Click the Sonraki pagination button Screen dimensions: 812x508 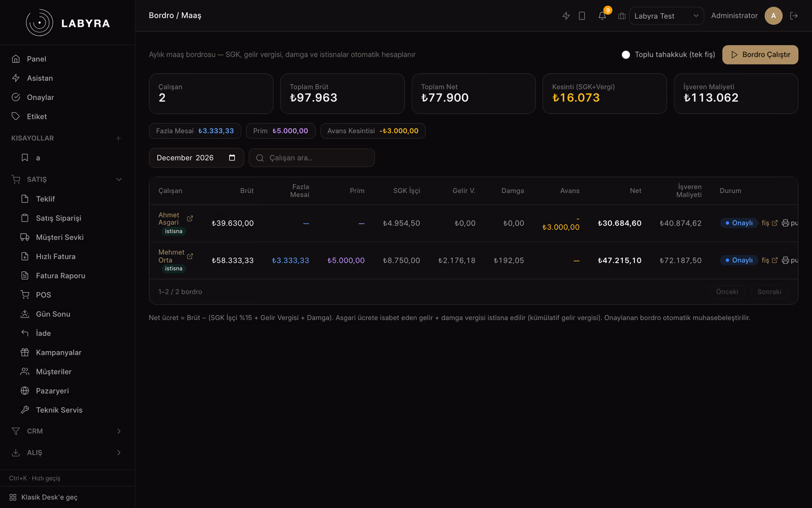point(769,292)
